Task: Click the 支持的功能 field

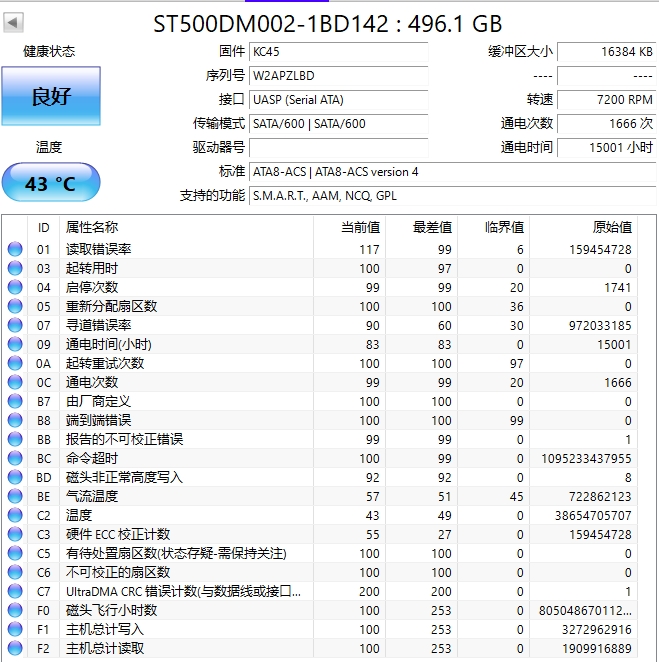Action: coord(453,196)
